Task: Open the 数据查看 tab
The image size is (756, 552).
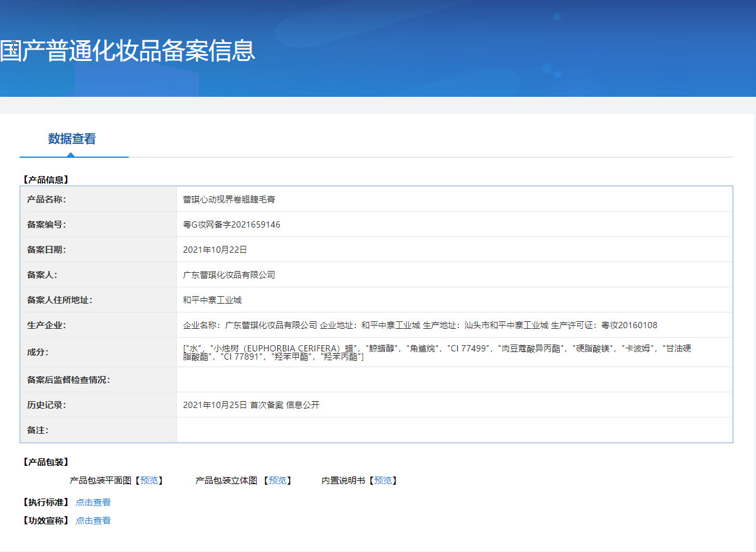Action: [x=72, y=139]
